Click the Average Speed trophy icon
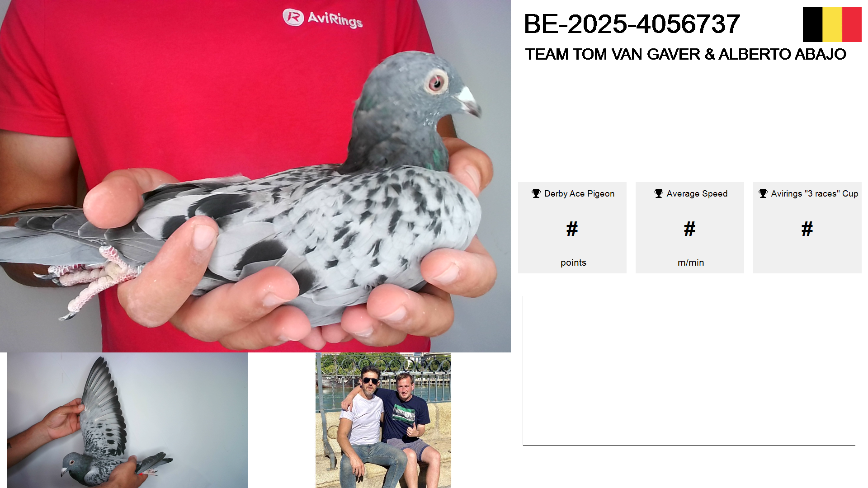Screen dimensions: 868x488 [659, 193]
